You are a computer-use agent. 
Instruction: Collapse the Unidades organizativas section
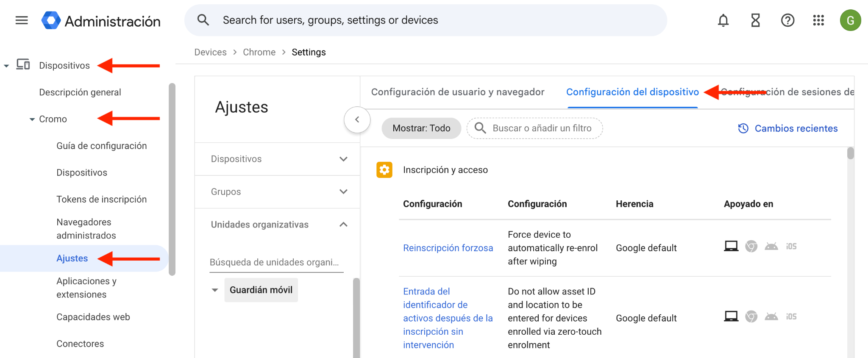[343, 225]
